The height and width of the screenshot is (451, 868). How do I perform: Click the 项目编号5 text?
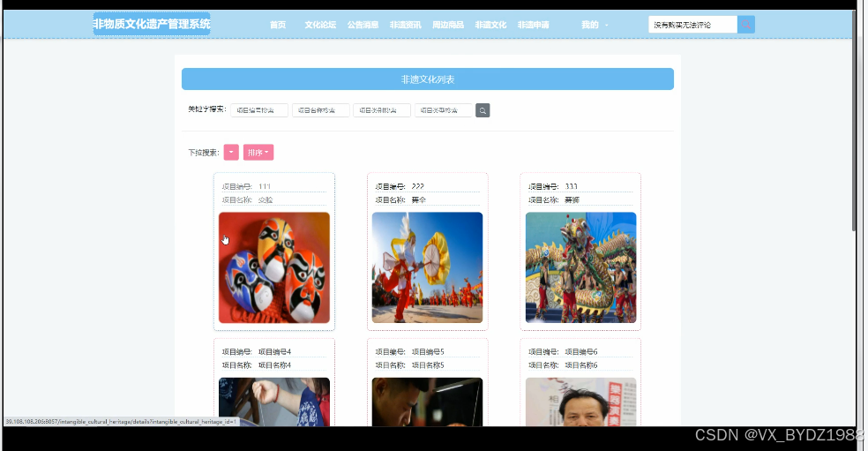(x=428, y=352)
